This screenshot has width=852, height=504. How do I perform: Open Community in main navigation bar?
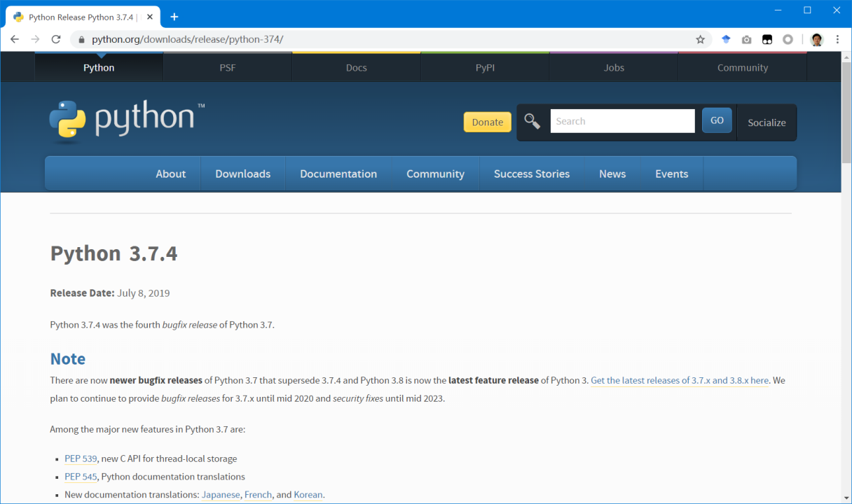436,174
